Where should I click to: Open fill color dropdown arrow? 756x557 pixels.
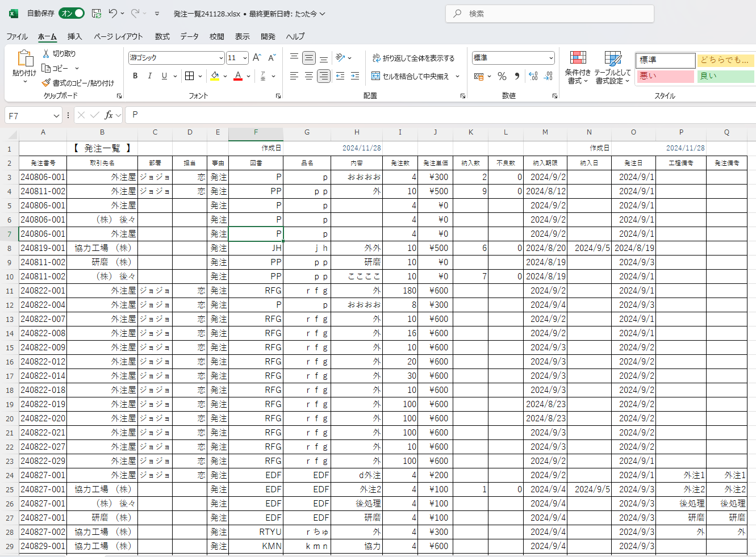tap(225, 76)
